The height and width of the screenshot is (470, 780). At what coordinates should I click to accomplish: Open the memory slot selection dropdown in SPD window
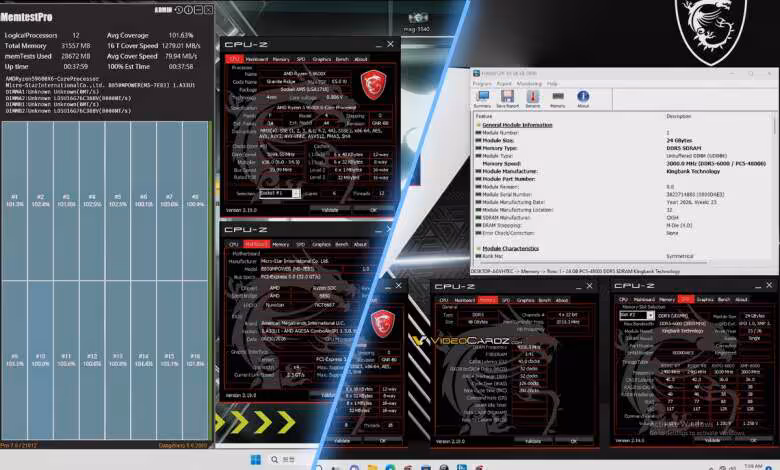637,315
